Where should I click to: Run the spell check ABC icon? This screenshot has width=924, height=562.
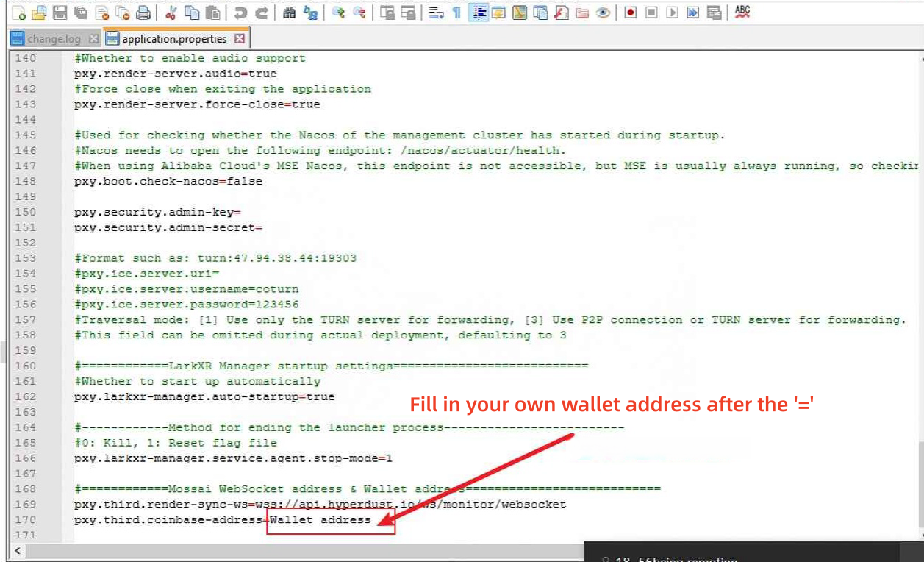pos(742,12)
